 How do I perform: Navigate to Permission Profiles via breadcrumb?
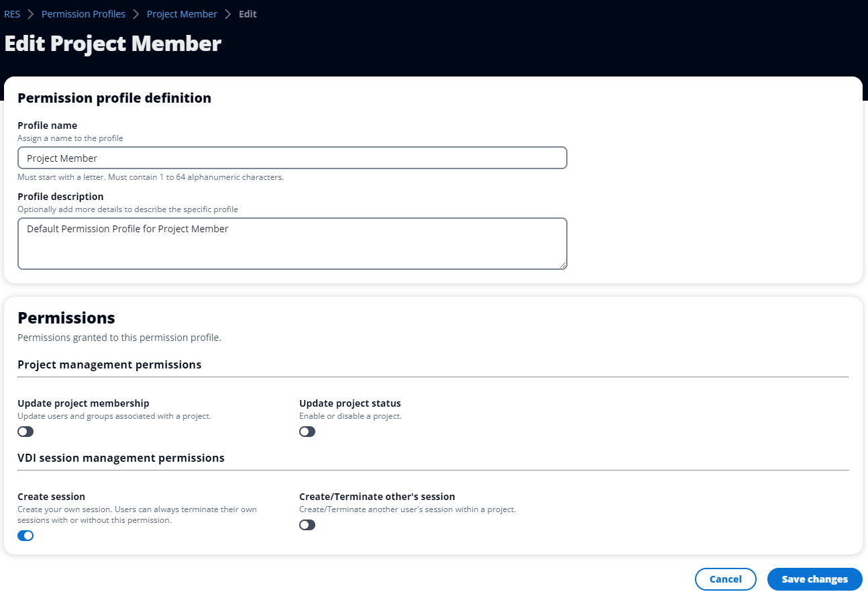83,13
